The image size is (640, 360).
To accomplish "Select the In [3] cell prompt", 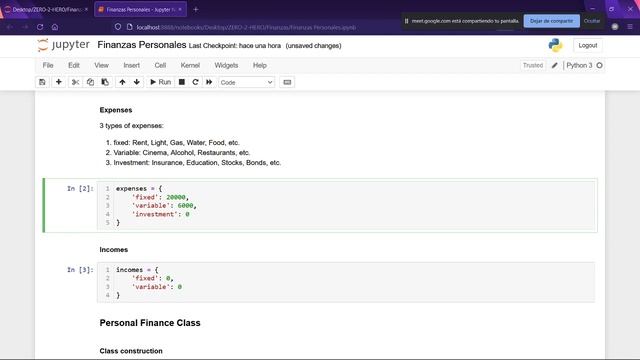I will tap(80, 270).
